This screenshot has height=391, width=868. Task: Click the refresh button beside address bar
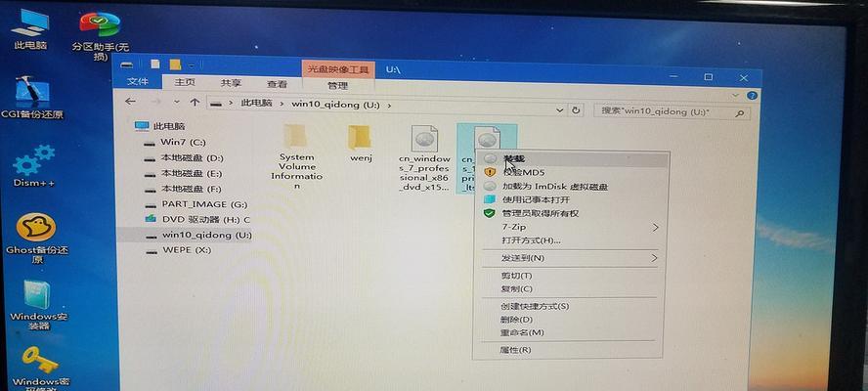577,110
